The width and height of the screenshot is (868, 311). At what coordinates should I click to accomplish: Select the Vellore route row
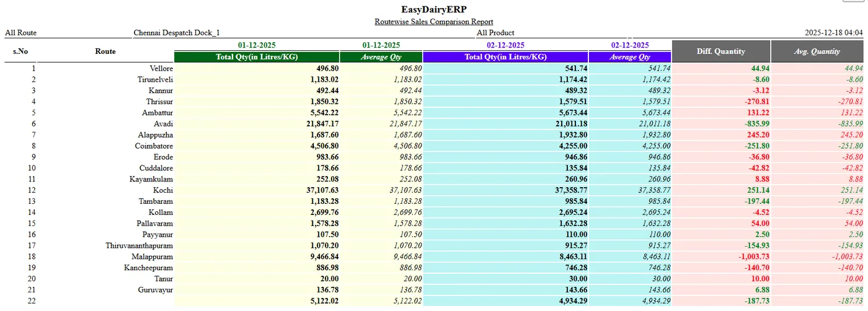[x=434, y=68]
